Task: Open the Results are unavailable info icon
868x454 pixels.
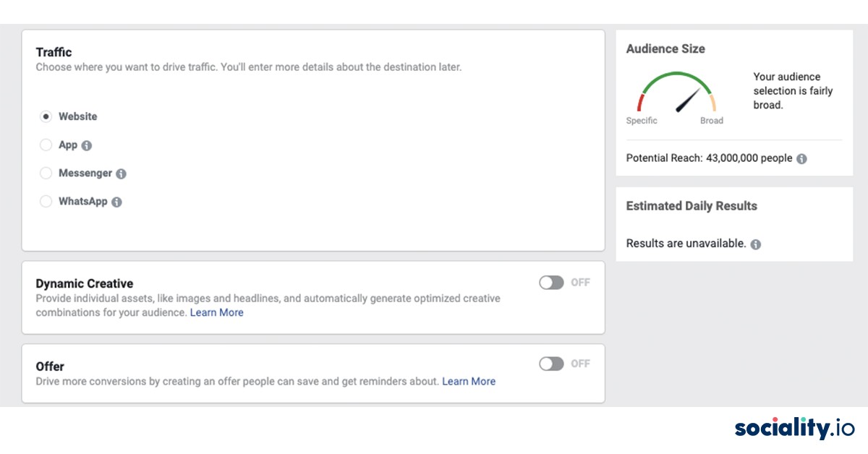Action: tap(755, 244)
